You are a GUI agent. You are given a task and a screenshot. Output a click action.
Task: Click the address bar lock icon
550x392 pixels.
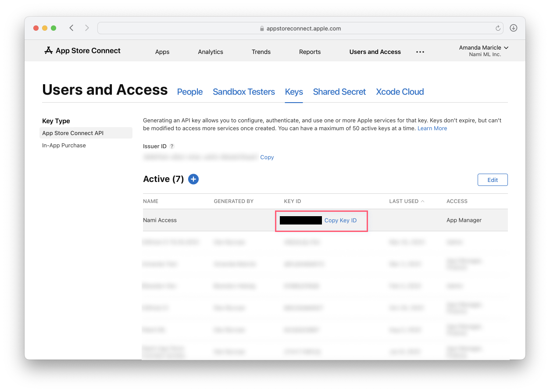coord(262,29)
